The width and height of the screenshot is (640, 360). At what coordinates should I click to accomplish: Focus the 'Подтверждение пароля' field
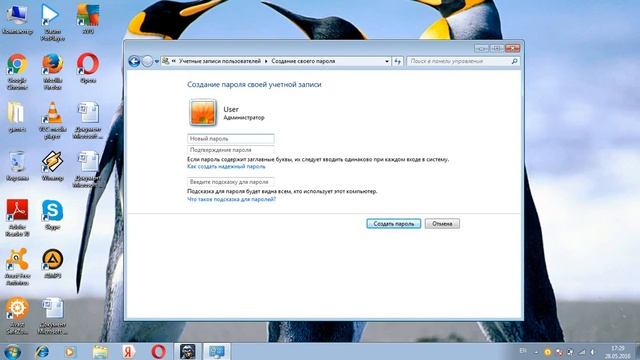coord(231,150)
